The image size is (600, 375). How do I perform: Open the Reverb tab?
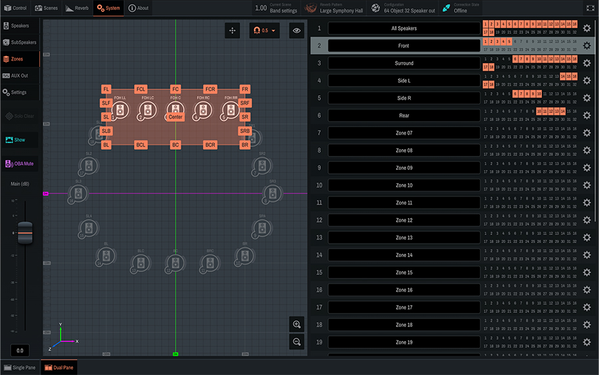[77, 8]
